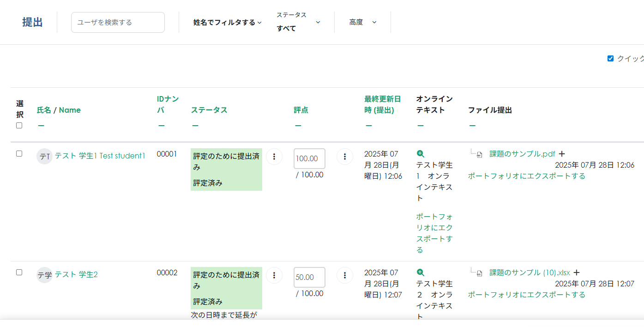Screen dimensions: 644x327
Task: Expand the 姓名でフィルタする dropdown
Action: click(227, 22)
